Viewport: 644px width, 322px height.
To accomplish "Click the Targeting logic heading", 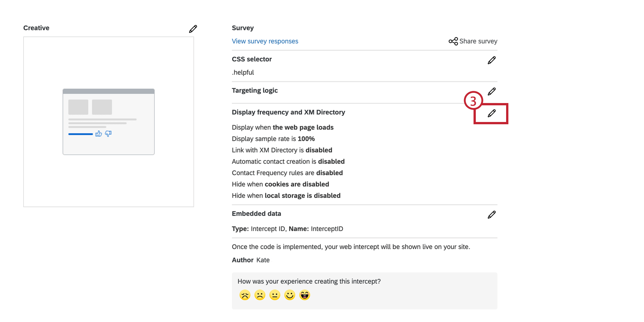I will (255, 91).
